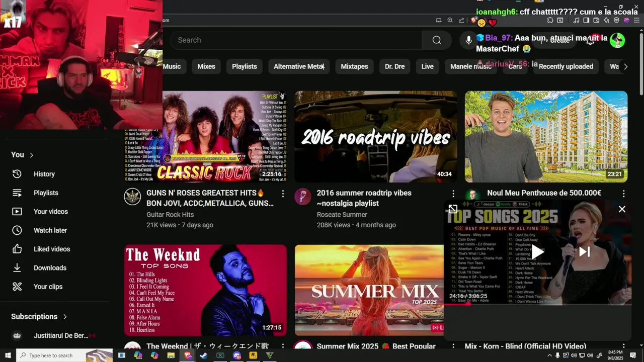The image size is (644, 362).
Task: Open Liked videos page
Action: (x=52, y=249)
